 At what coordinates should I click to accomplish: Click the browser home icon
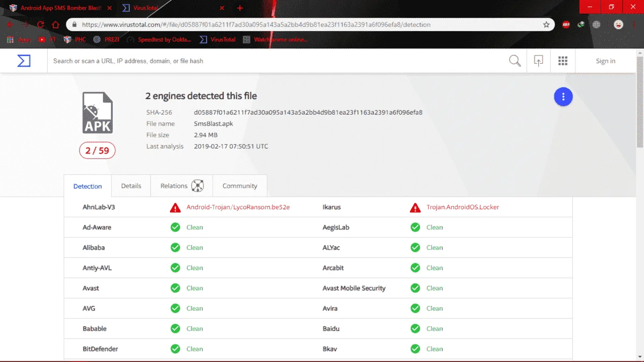tap(56, 25)
